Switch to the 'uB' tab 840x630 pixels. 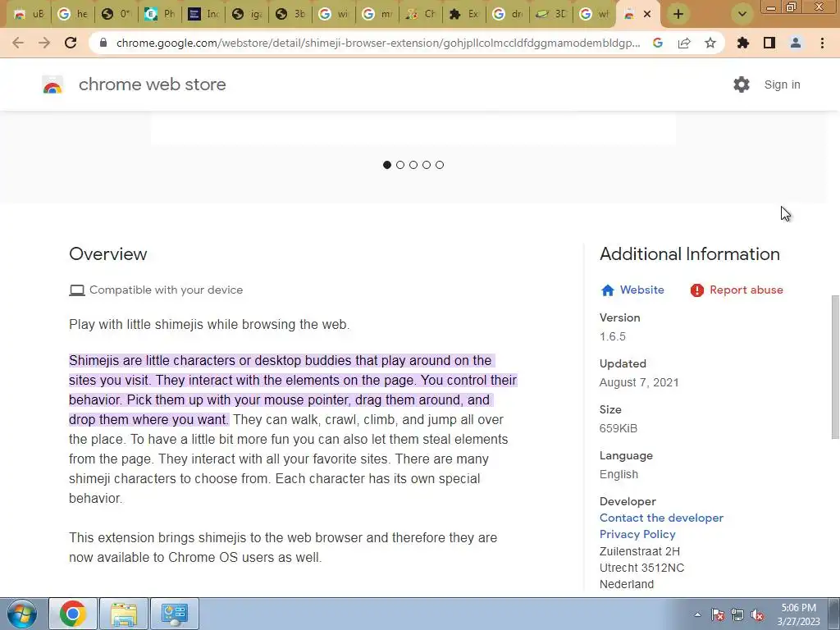(x=29, y=15)
